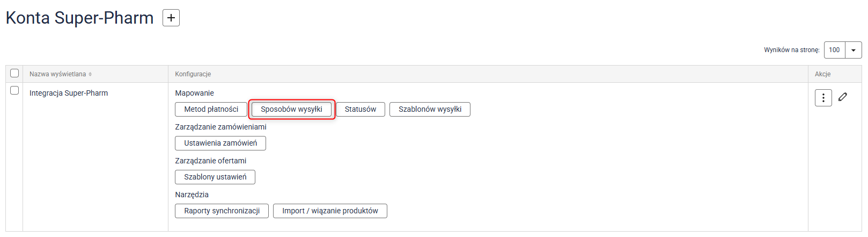The width and height of the screenshot is (868, 237).
Task: Expand the results per page dropdown arrow
Action: [x=853, y=50]
